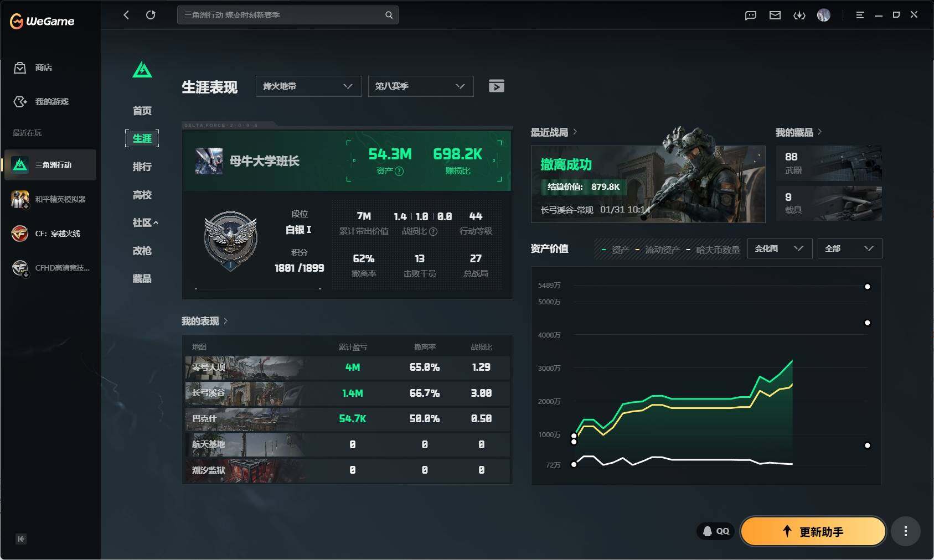Open the hamburger main menu
934x560 pixels.
pyautogui.click(x=860, y=15)
